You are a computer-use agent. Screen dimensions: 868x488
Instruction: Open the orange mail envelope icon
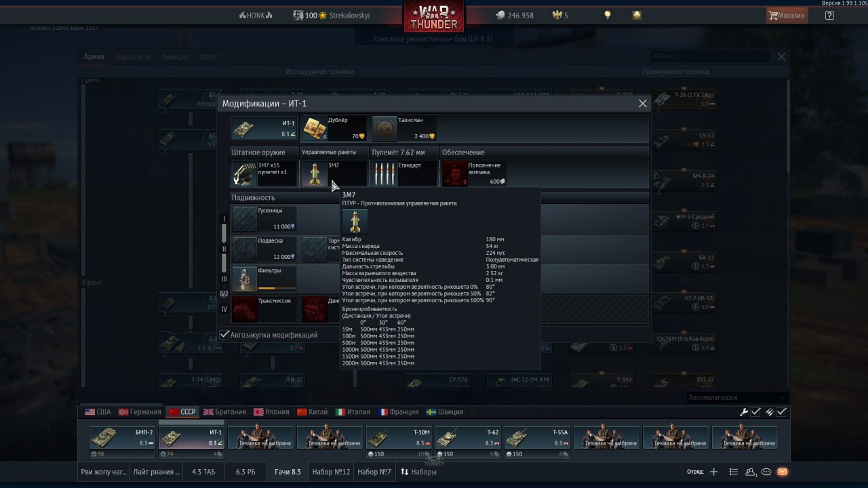(x=782, y=472)
